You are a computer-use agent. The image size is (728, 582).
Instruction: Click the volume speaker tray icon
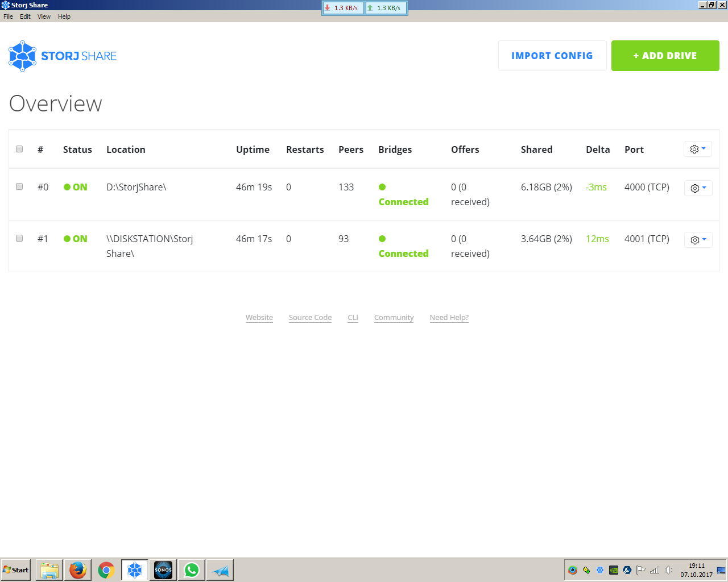pyautogui.click(x=668, y=570)
